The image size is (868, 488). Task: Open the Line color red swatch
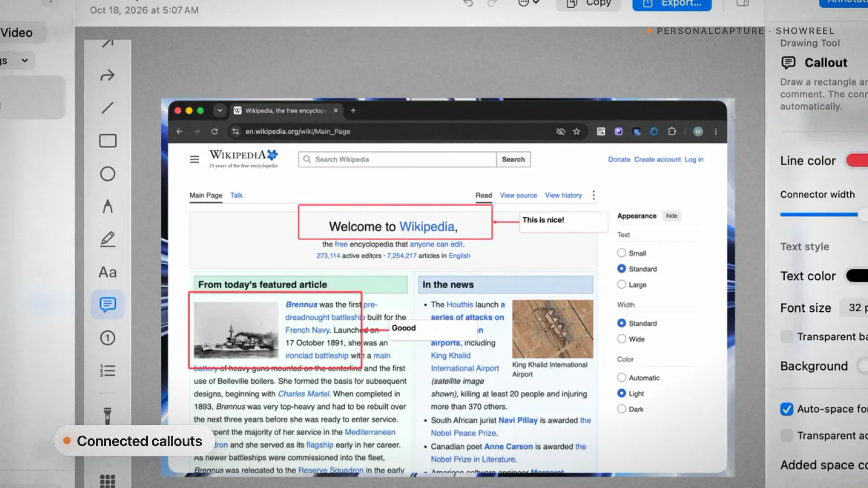tap(857, 160)
